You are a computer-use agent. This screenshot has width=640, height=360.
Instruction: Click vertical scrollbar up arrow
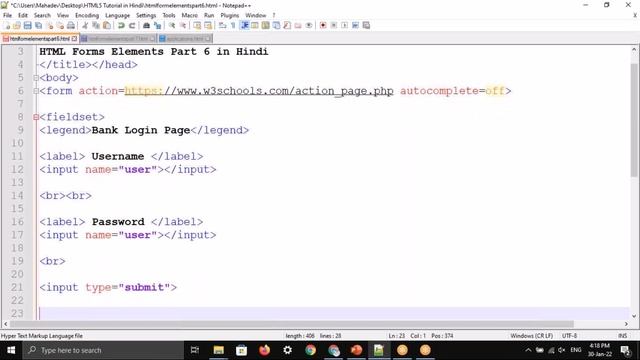pos(634,49)
